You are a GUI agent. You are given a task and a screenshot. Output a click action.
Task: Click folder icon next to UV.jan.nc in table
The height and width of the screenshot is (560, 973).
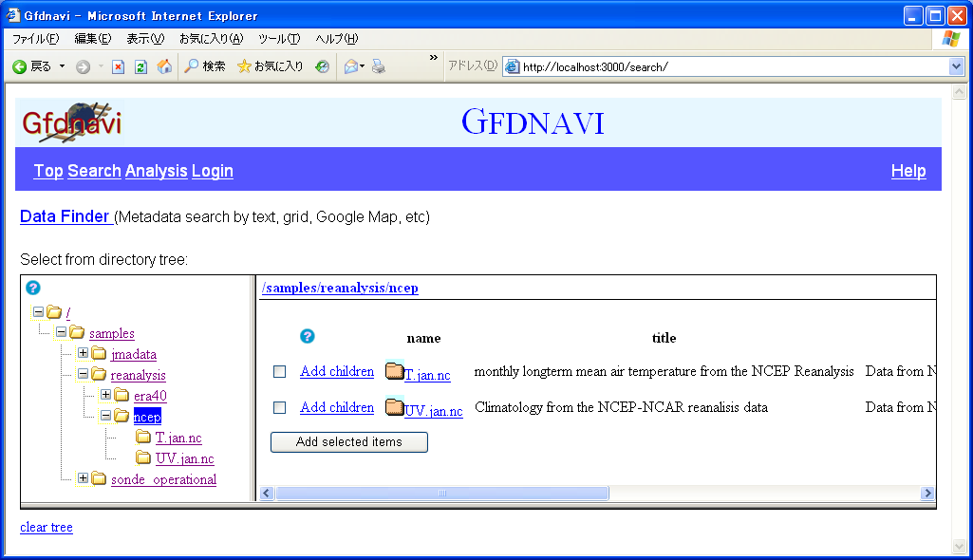pyautogui.click(x=394, y=407)
